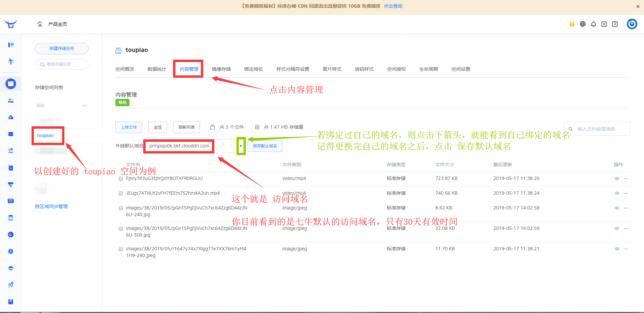Check the box for FpVy7If3uG3tpYQdYBOTXFR0RGUU

(x=121, y=179)
